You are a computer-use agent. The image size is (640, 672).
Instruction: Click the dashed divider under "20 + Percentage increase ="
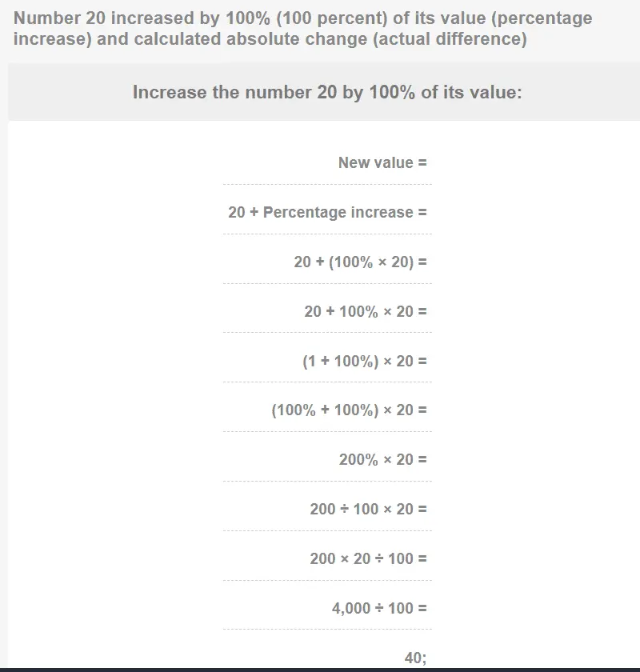327,234
